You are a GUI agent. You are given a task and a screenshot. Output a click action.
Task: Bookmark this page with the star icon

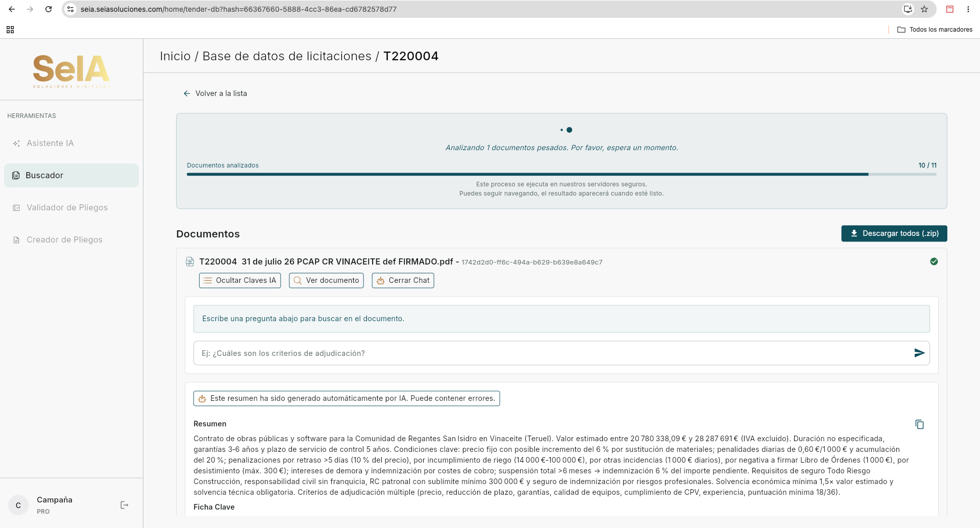(924, 9)
